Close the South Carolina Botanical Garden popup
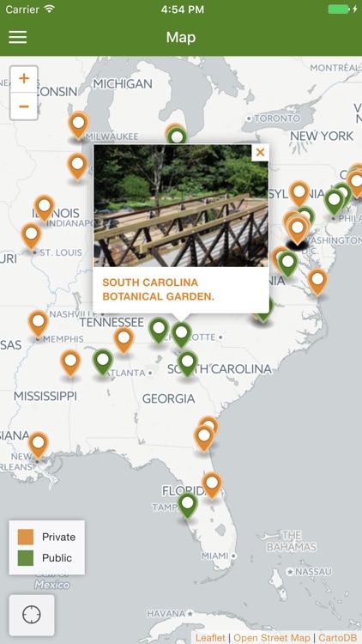362x644 pixels. pos(260,153)
